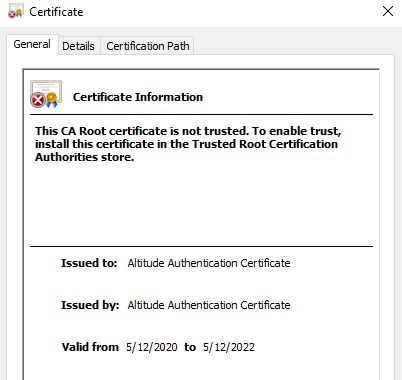Image resolution: width=402 pixels, height=380 pixels.
Task: Open the Details tab
Action: pyautogui.click(x=78, y=46)
